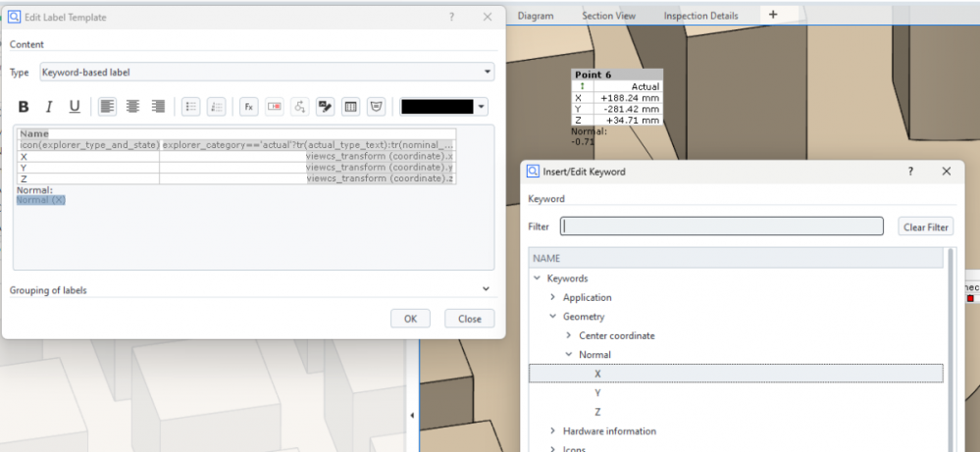Click the NAME column header
980x452 pixels.
[737, 259]
